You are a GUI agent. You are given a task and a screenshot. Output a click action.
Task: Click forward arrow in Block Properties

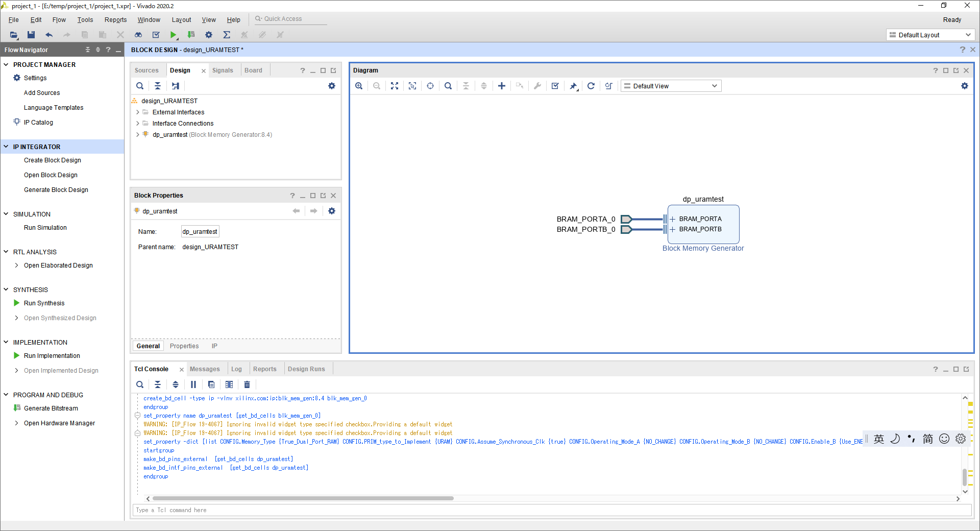[x=314, y=211]
